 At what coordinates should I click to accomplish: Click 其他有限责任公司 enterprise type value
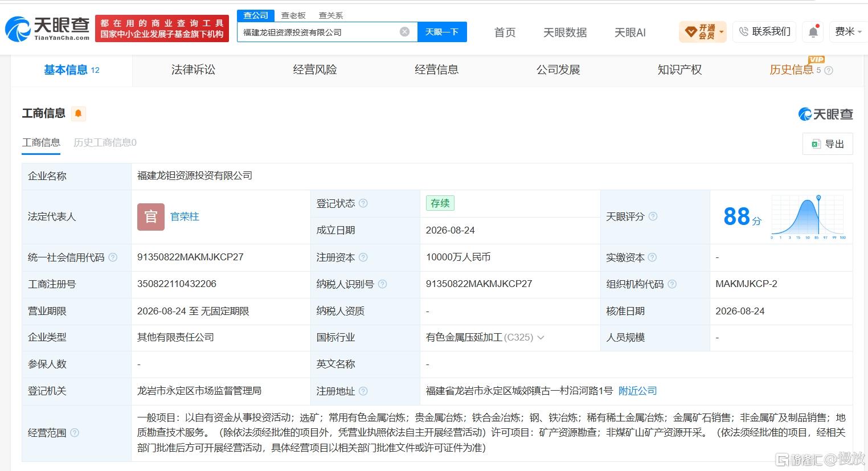tap(175, 338)
